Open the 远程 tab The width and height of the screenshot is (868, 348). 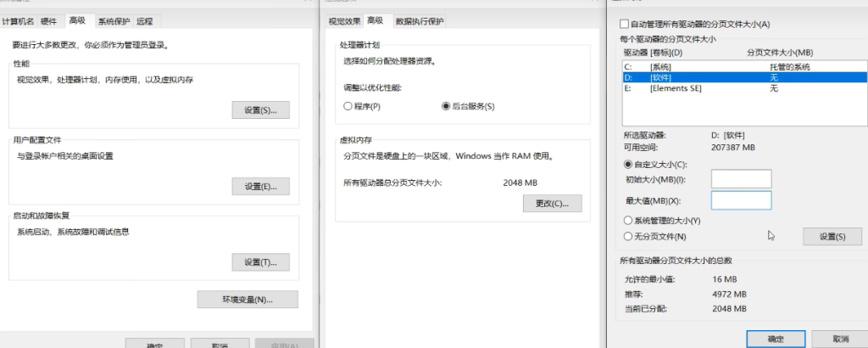[x=146, y=21]
